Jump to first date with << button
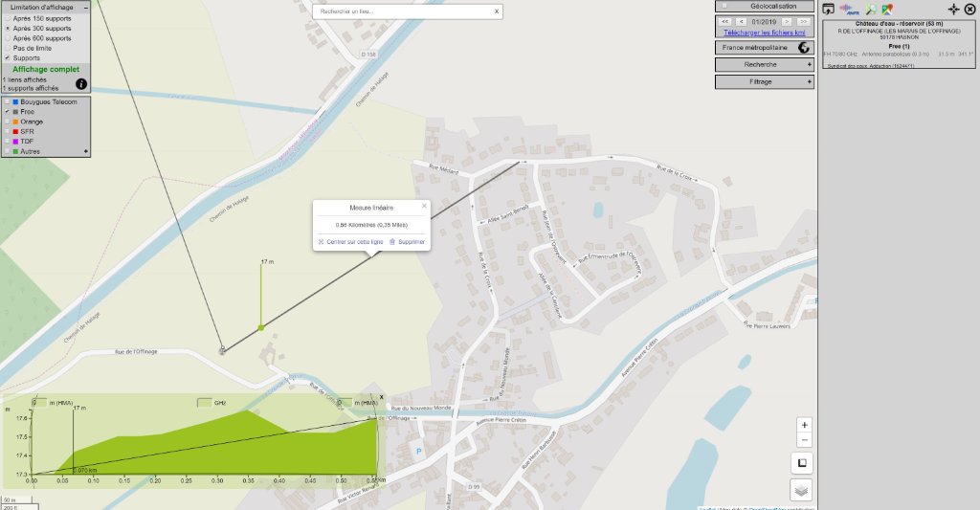 tap(725, 22)
